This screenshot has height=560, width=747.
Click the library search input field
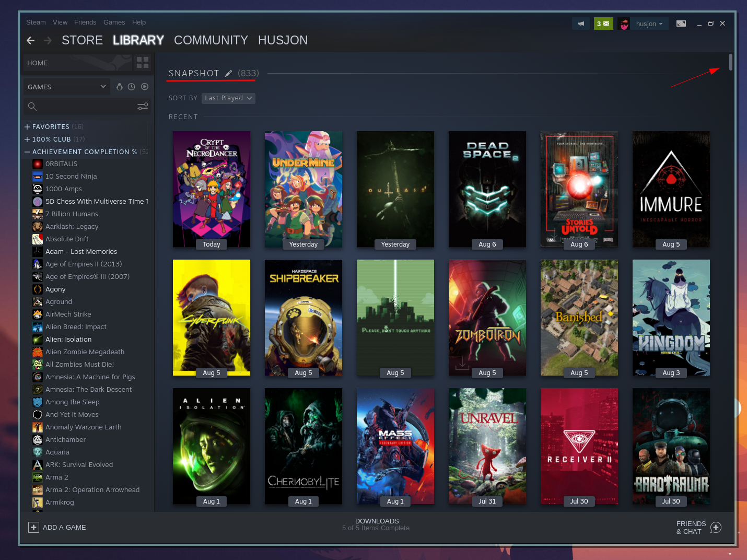click(x=86, y=107)
